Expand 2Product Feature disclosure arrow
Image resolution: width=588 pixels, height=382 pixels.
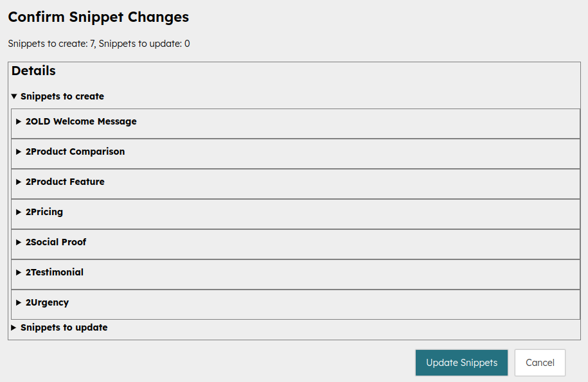coord(19,182)
